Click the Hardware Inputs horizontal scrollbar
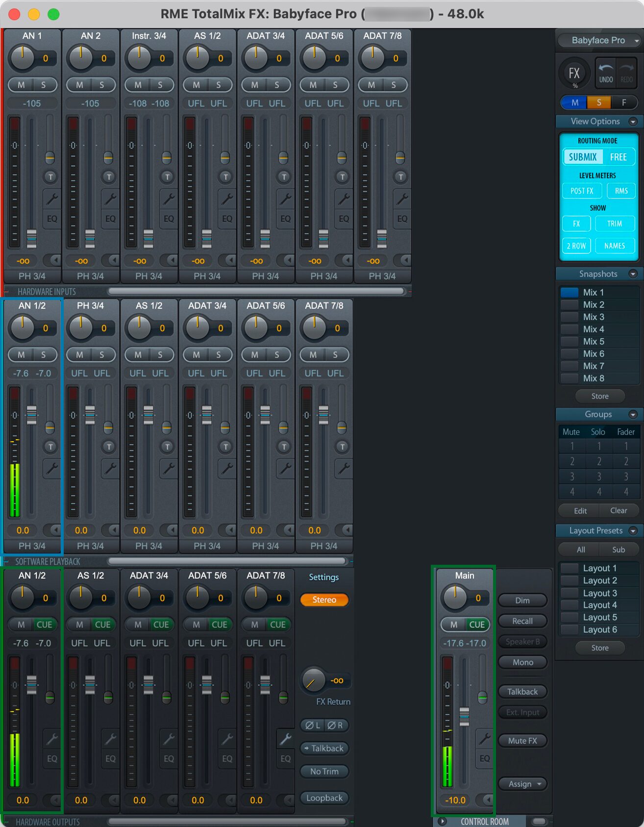644x827 pixels. [256, 291]
